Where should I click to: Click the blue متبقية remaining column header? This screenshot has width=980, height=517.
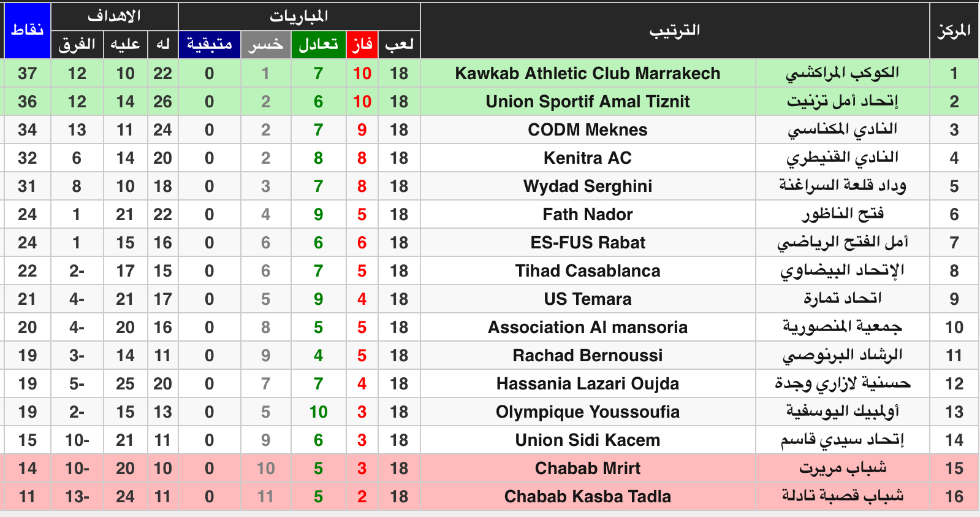209,44
